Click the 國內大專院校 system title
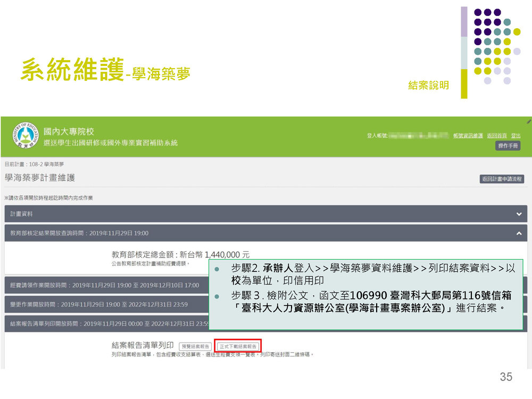Image resolution: width=532 pixels, height=399 pixels. [x=69, y=131]
